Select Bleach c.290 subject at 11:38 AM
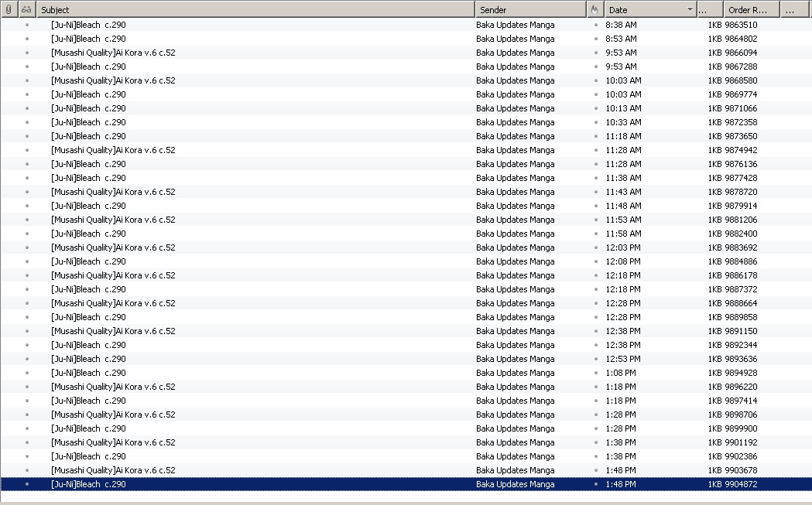The width and height of the screenshot is (812, 505). 88,178
